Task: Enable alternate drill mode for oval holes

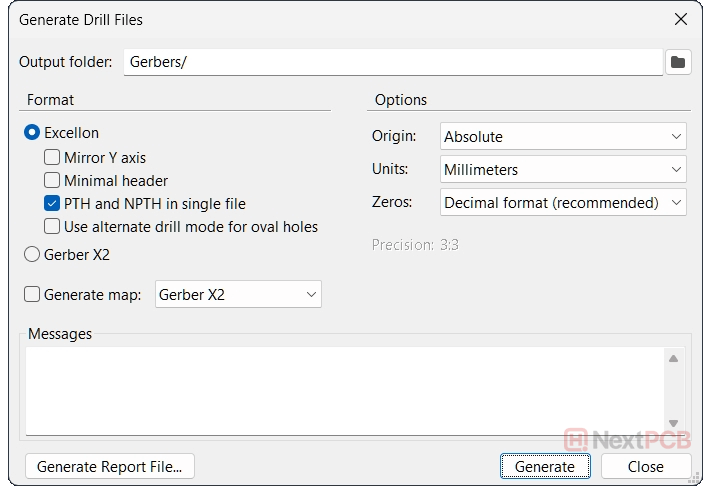Action: [x=53, y=227]
